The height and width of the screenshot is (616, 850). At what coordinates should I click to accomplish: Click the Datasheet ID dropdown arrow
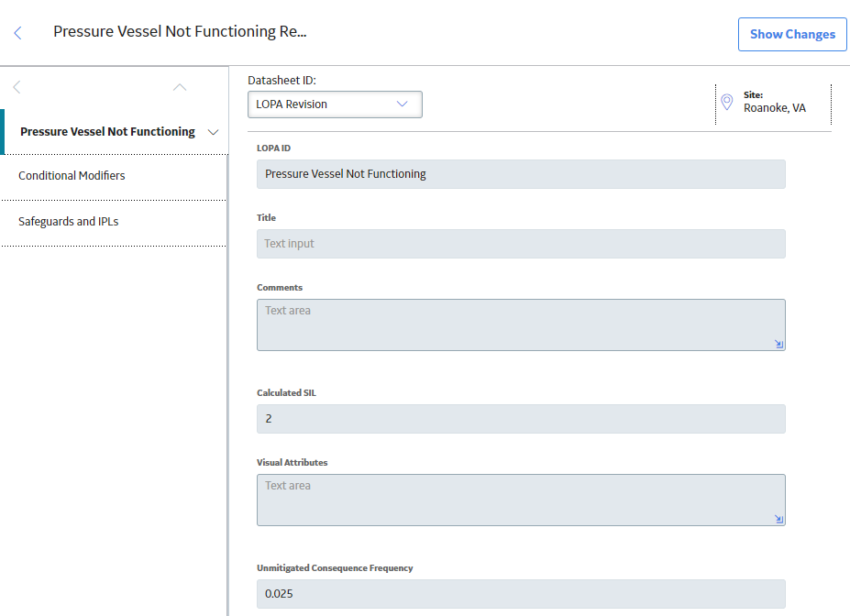click(402, 104)
